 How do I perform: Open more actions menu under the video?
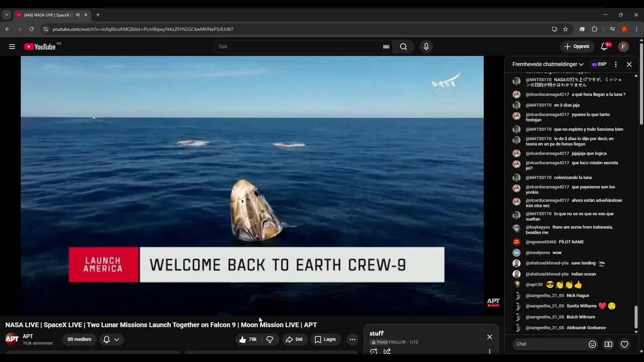(x=352, y=339)
